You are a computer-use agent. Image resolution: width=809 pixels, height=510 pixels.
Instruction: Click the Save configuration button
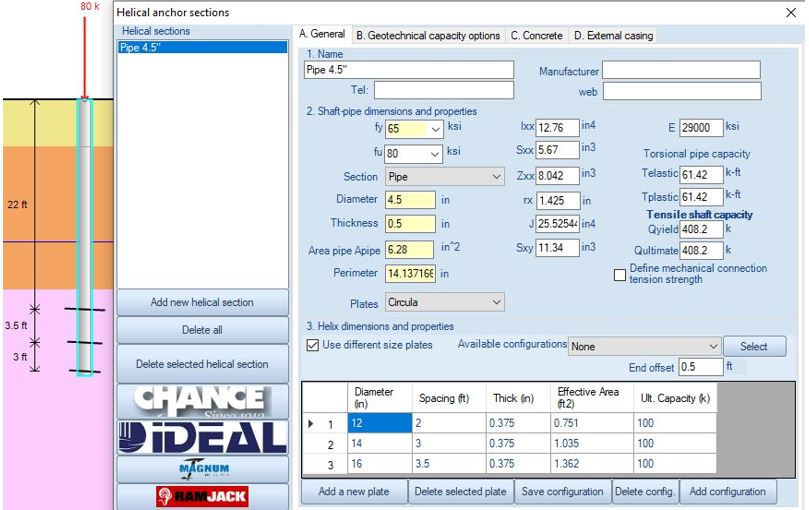(562, 491)
